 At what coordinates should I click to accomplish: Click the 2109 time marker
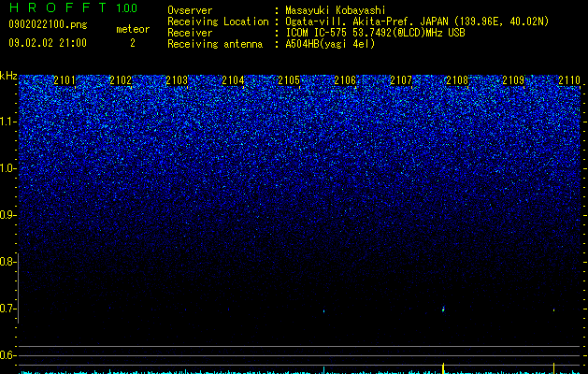click(513, 80)
